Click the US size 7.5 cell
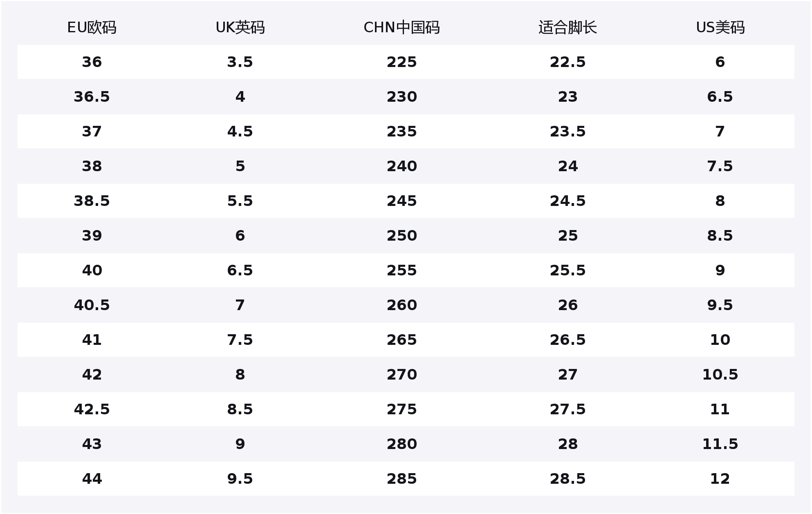The height and width of the screenshot is (514, 812). [720, 166]
